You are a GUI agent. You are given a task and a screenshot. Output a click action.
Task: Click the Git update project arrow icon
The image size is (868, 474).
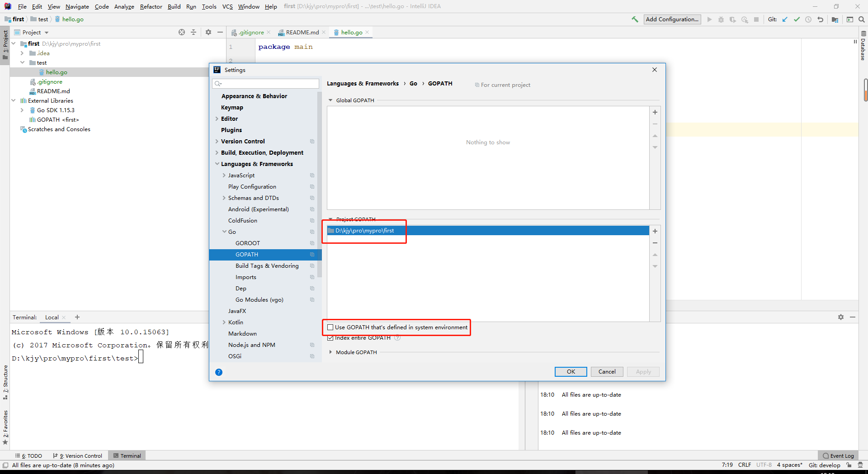pyautogui.click(x=785, y=19)
